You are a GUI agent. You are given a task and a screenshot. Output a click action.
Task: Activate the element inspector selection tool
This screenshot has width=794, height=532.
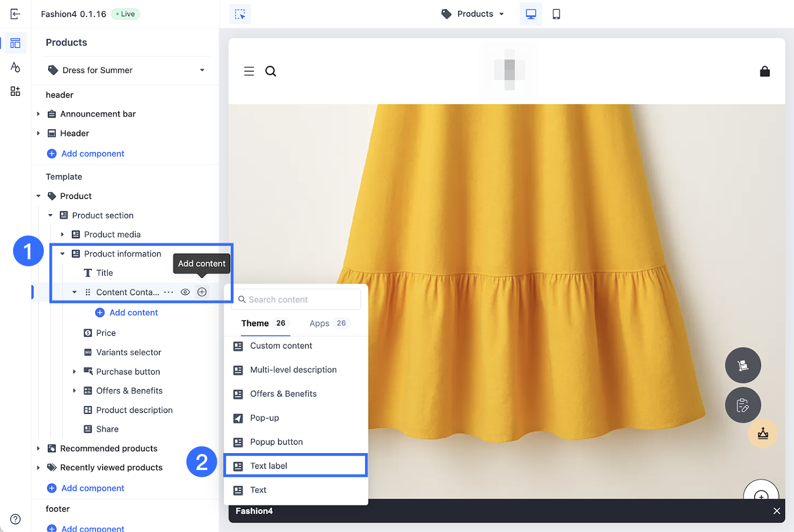(x=240, y=14)
